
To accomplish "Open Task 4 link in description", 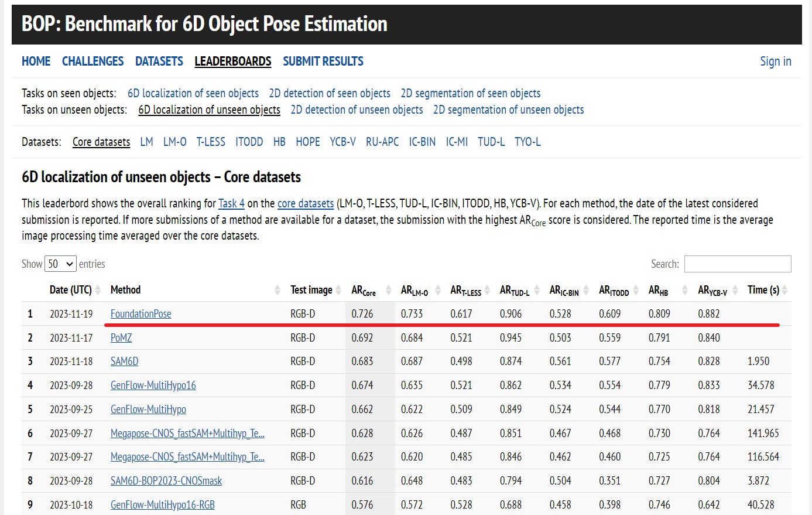I will click(x=231, y=203).
